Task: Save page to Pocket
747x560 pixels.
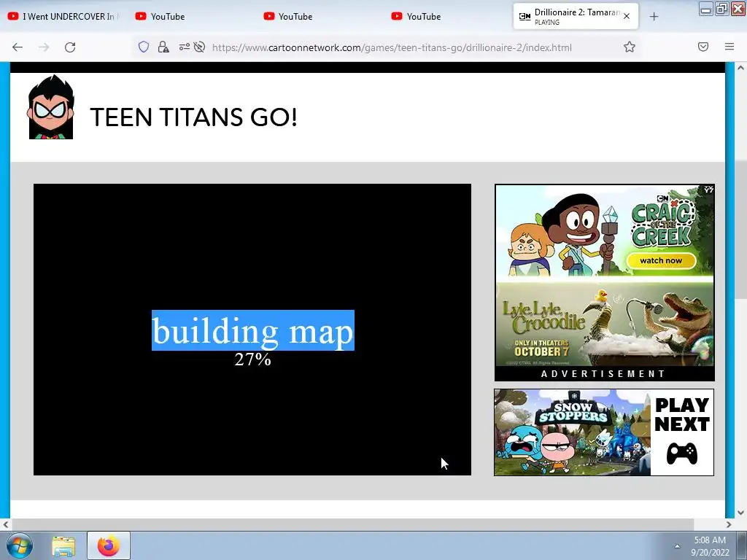Action: tap(703, 47)
